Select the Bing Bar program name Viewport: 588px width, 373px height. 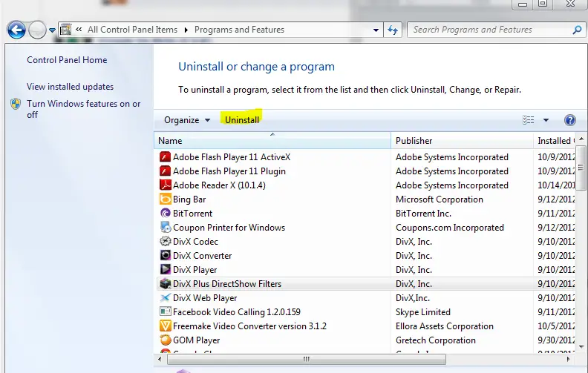189,199
